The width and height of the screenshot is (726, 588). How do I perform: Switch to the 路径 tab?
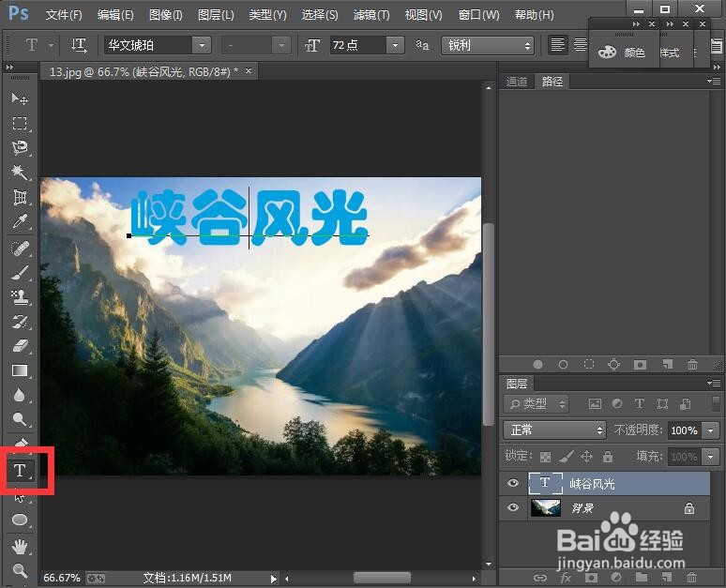click(552, 82)
